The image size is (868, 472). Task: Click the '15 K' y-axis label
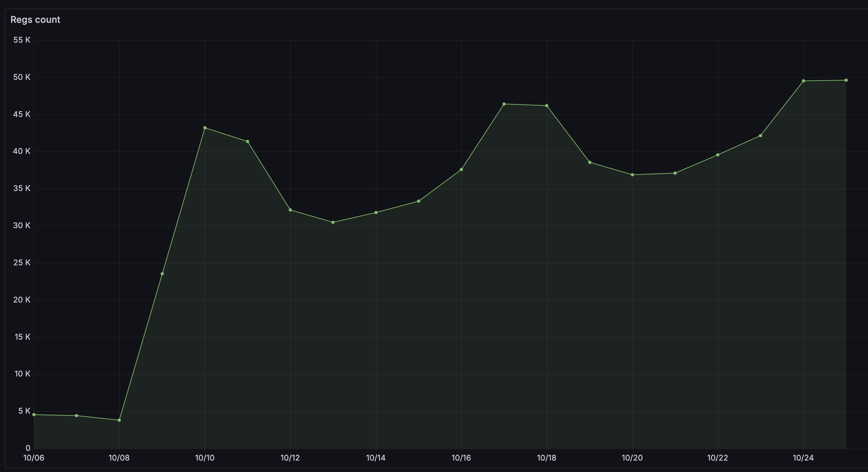[22, 337]
